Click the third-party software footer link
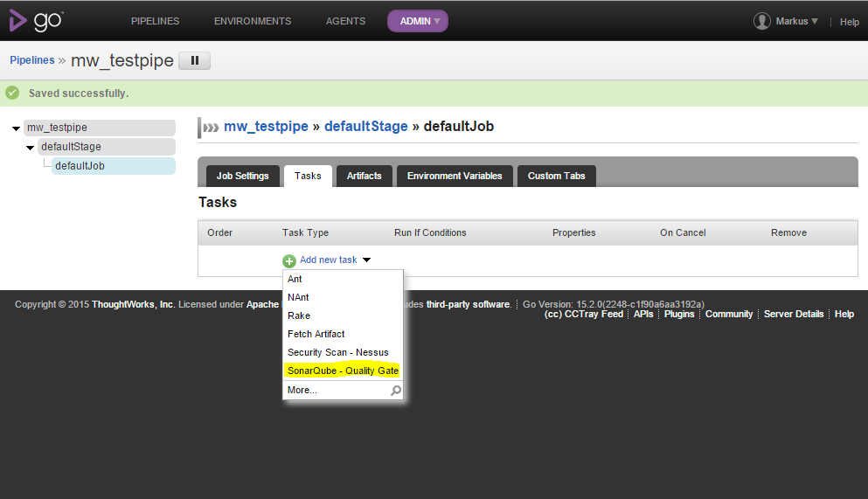 pyautogui.click(x=469, y=304)
